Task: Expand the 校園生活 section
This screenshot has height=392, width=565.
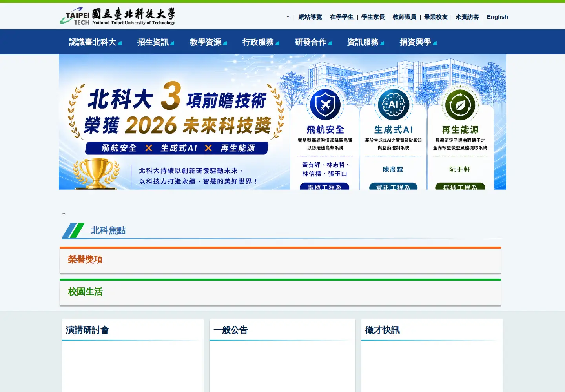Action: tap(280, 292)
